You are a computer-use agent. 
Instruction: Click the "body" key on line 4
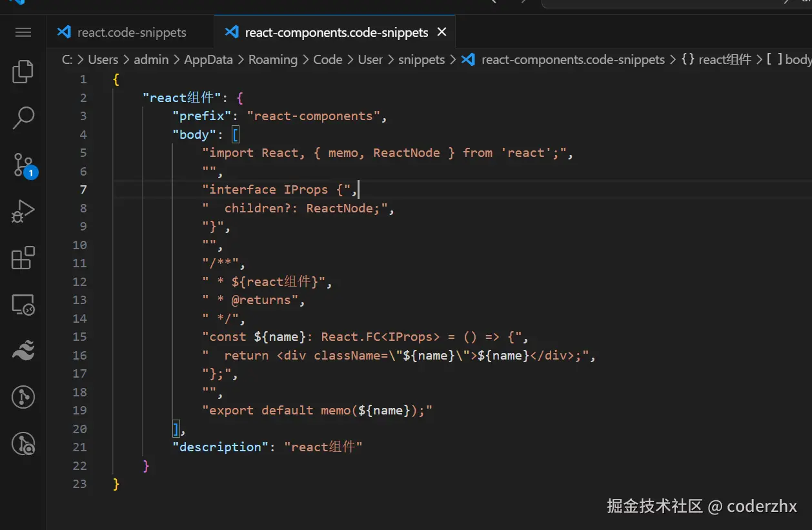point(194,134)
